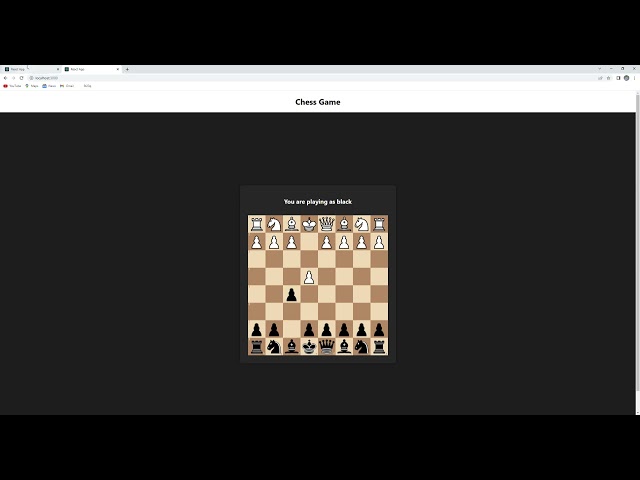Select the black knight next to the bottom-left rook
Screen dimensions: 640x480
(x=274, y=347)
